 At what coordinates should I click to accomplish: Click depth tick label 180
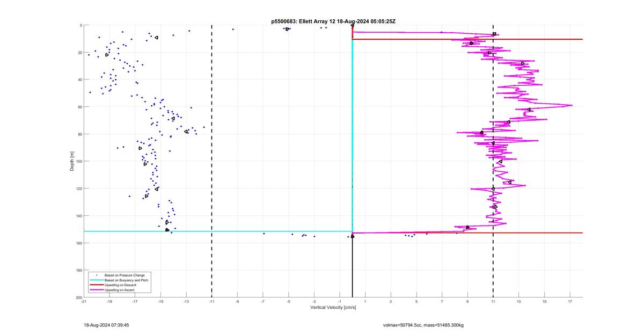coord(78,270)
